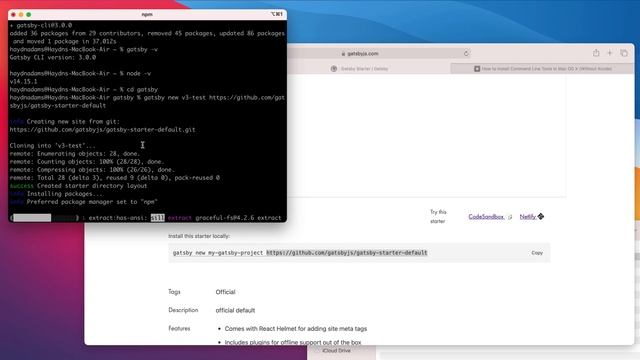Image resolution: width=640 pixels, height=360 pixels.
Task: Click 'Includes plugins for offline support' line
Action: coord(293,342)
